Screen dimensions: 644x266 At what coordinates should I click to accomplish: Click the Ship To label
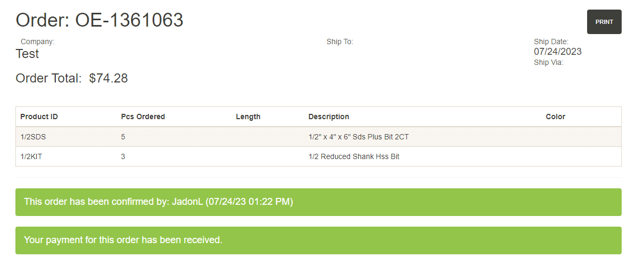(339, 41)
